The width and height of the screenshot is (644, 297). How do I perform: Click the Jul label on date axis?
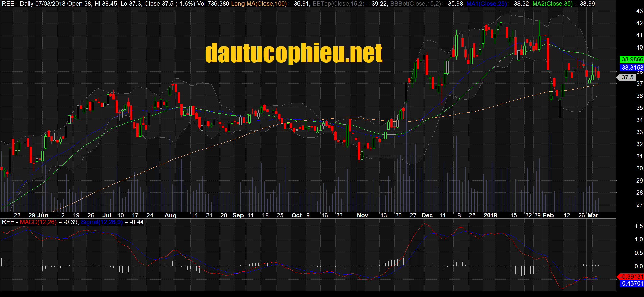click(107, 215)
